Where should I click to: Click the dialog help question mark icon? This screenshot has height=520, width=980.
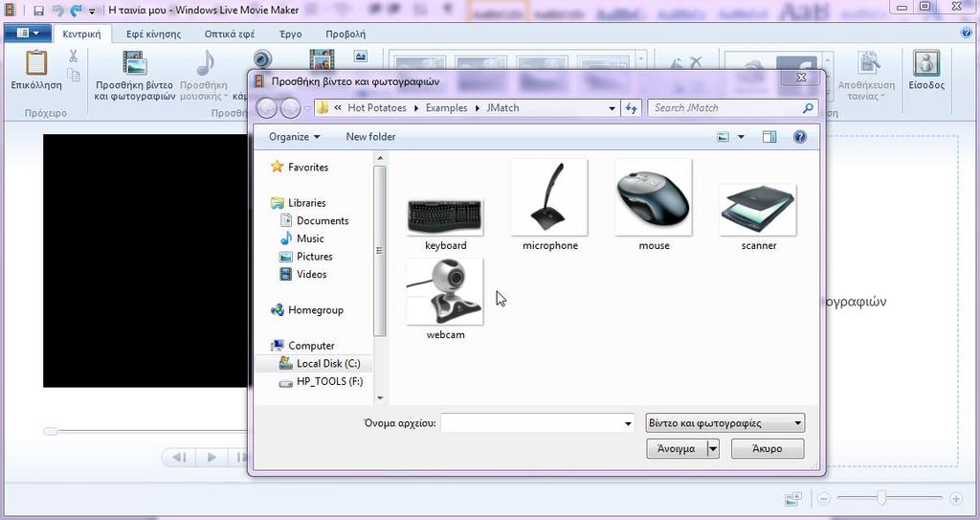[x=799, y=137]
